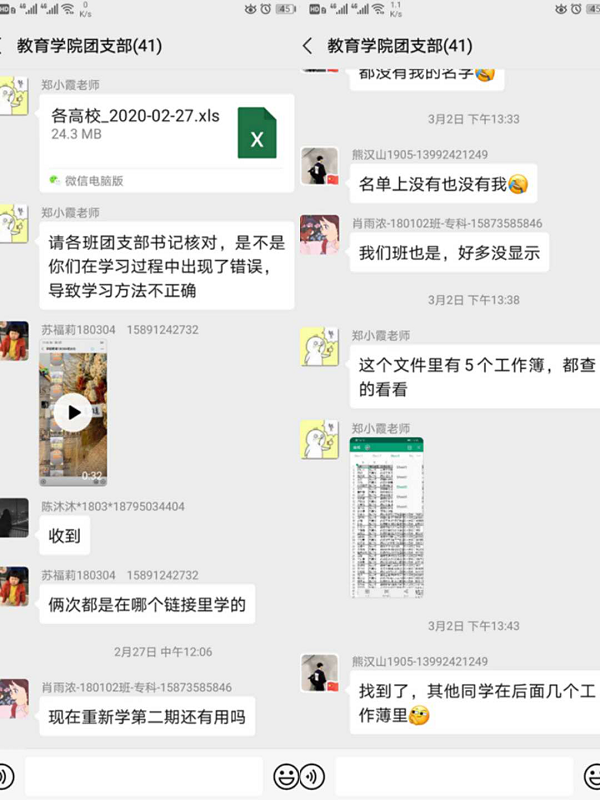Open 各高校_2020-02-27.xls file message
The height and width of the screenshot is (800, 600).
tap(167, 143)
